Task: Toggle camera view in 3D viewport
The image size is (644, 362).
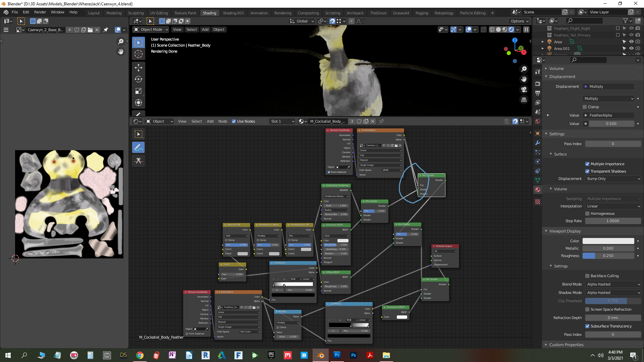Action: 524,89
